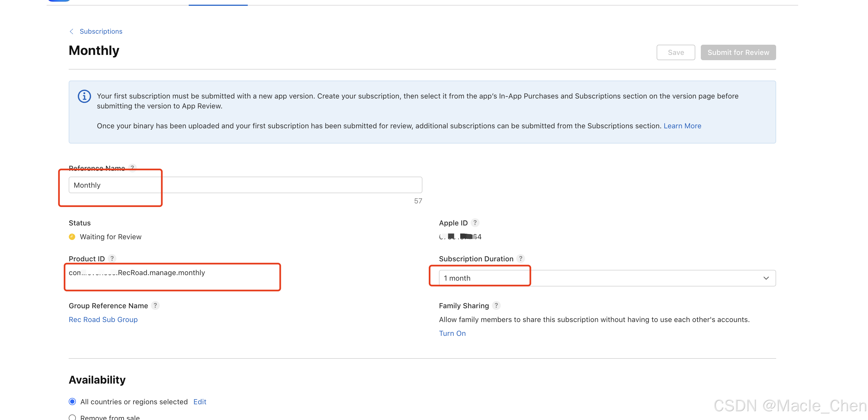
Task: Click Submit for Review button
Action: click(x=738, y=53)
